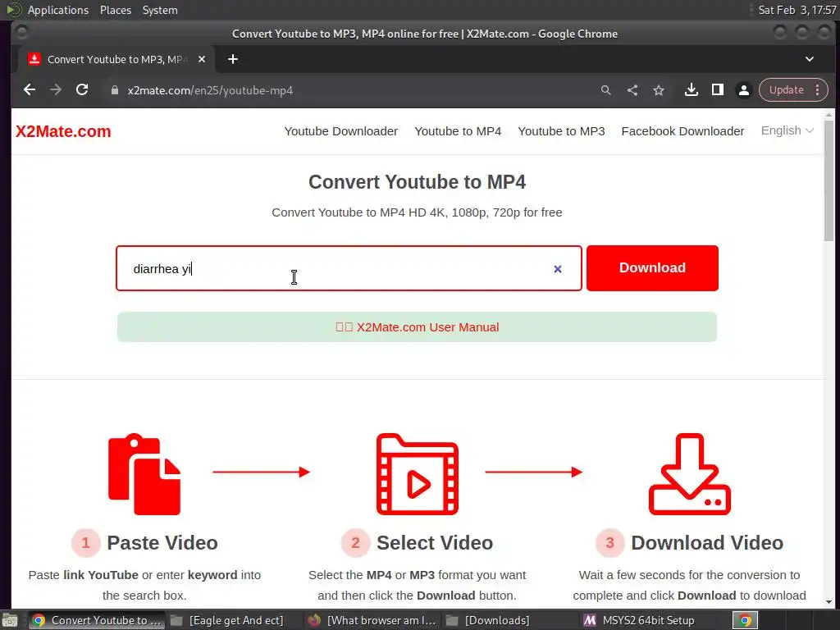
Task: Click the Chrome icon at taskbar right end
Action: (x=745, y=620)
